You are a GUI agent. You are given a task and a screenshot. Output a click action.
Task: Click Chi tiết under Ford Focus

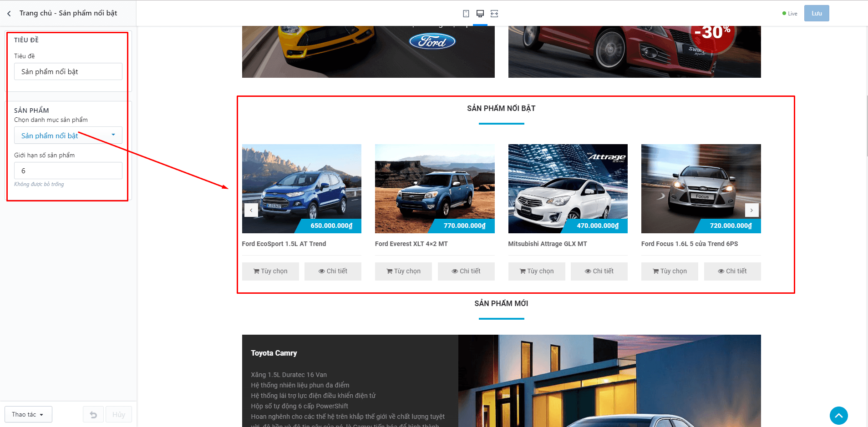coord(732,271)
